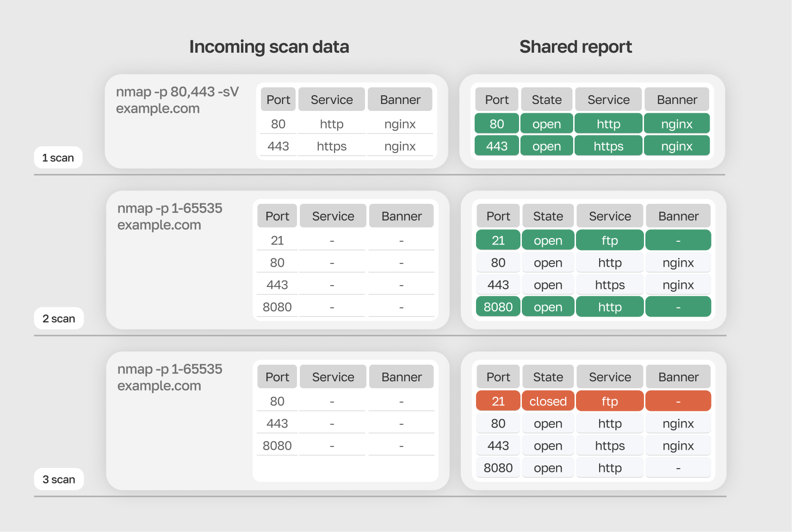The width and height of the screenshot is (792, 532).
Task: Select the green port 21 cell
Action: (498, 240)
